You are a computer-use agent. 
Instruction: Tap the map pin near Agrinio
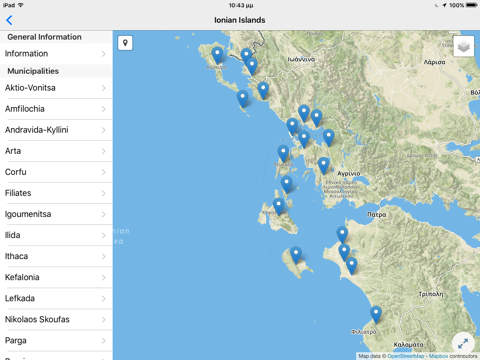tap(323, 166)
